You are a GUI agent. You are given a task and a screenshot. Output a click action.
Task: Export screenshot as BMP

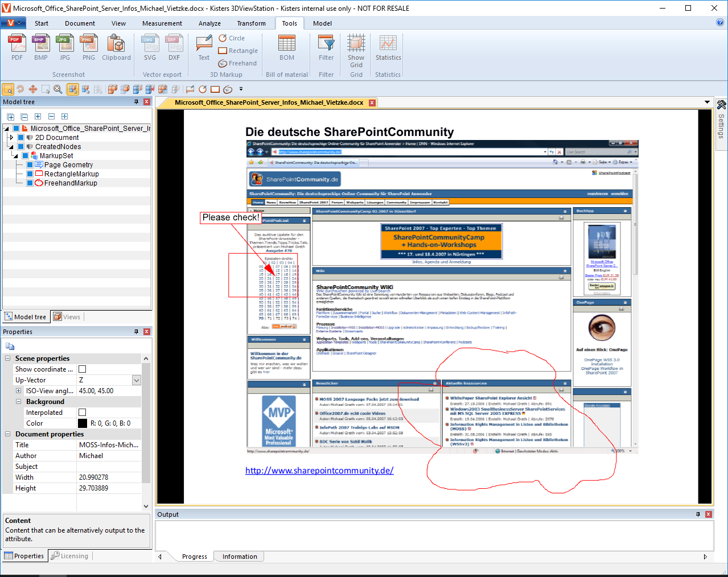[41, 47]
